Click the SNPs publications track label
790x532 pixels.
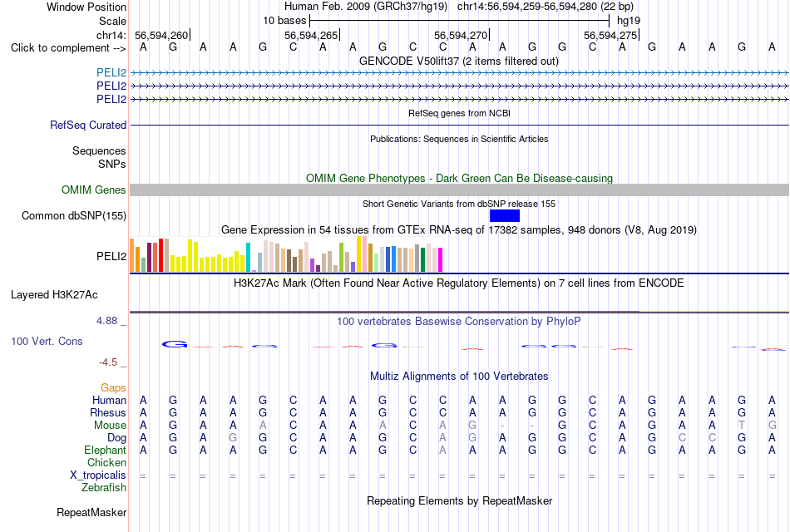112,164
